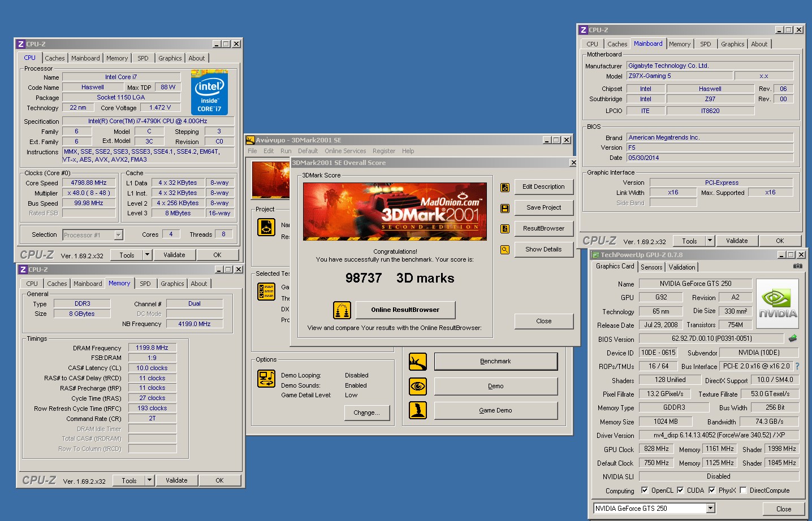Screen dimensions: 812x521
Task: Enable the DirectCompute checkbox
Action: [743, 490]
